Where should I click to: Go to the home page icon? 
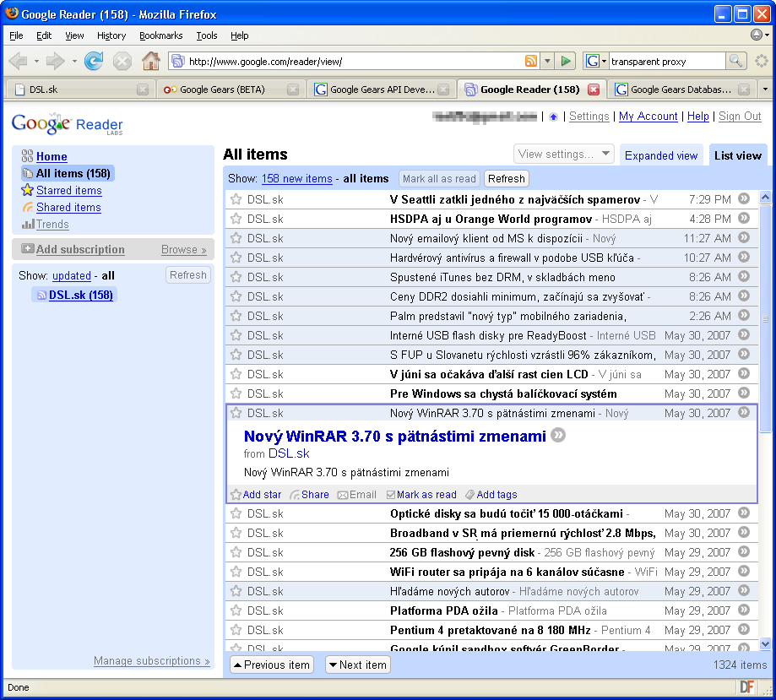coord(151,61)
